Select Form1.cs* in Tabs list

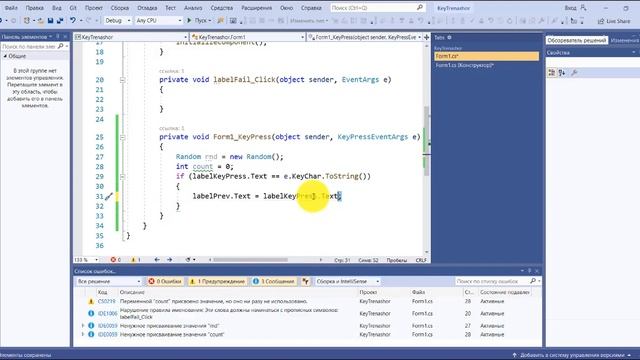487,56
